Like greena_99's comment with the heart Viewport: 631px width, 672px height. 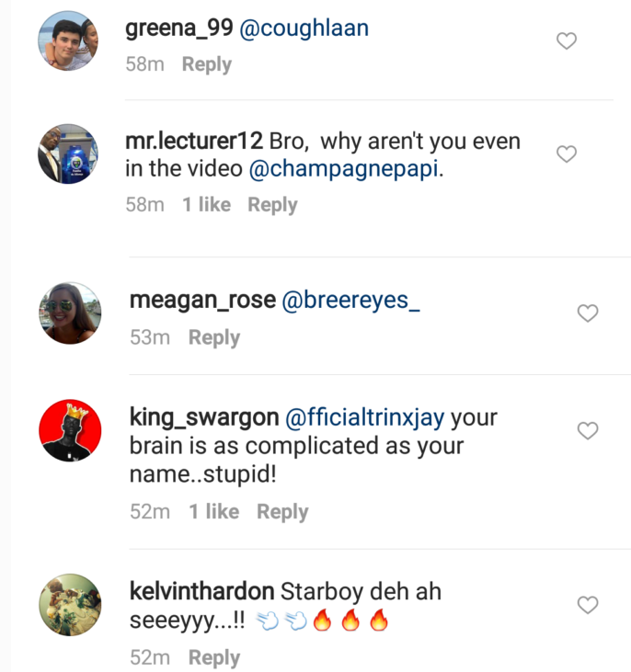click(568, 40)
